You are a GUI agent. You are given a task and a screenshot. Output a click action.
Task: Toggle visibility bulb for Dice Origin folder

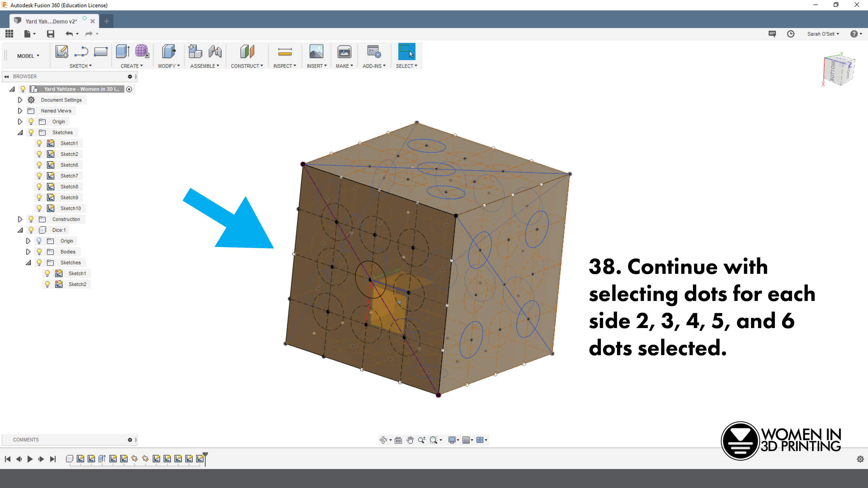[x=39, y=241]
